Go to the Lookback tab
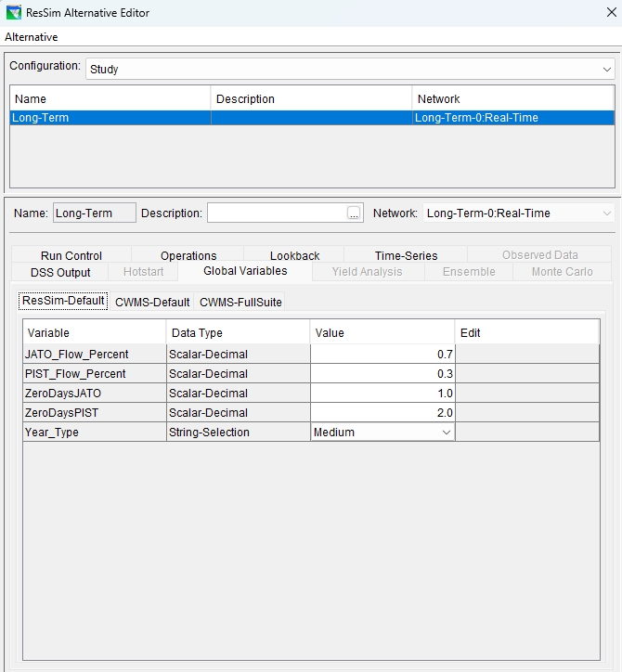The width and height of the screenshot is (622, 672). [294, 255]
